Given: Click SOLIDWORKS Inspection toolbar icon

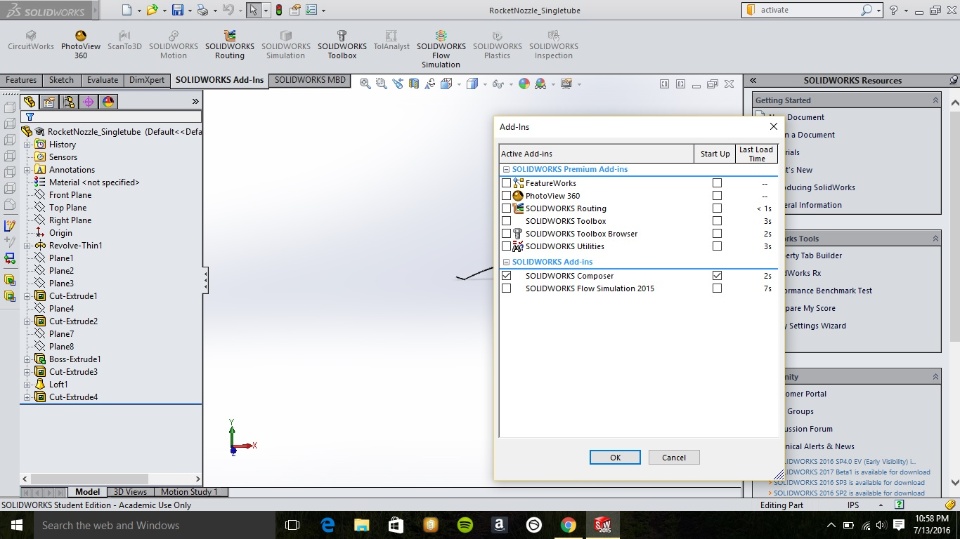Looking at the screenshot, I should (553, 45).
